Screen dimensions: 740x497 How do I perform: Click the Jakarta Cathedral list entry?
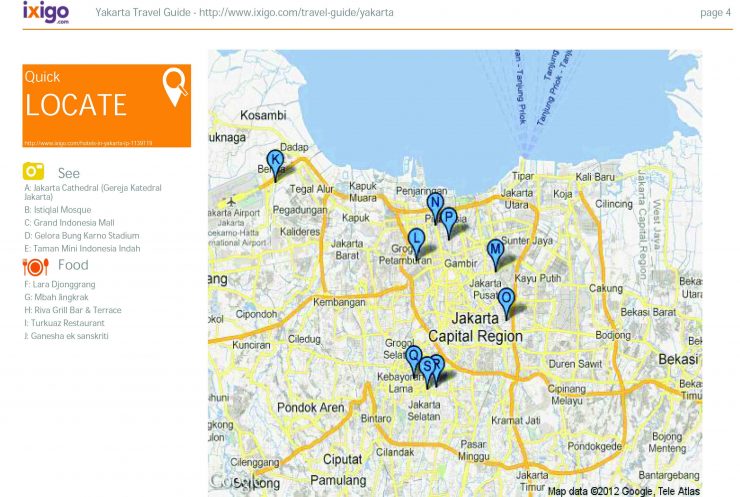(93, 192)
